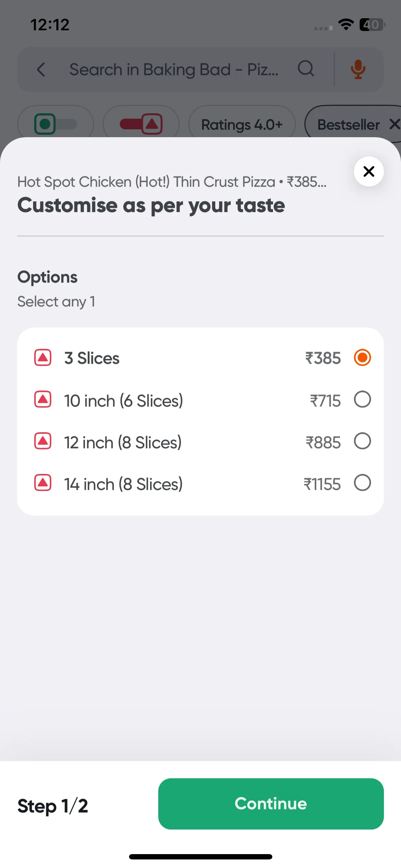Select the 14 inch (8 Slices) radio button

tap(363, 482)
